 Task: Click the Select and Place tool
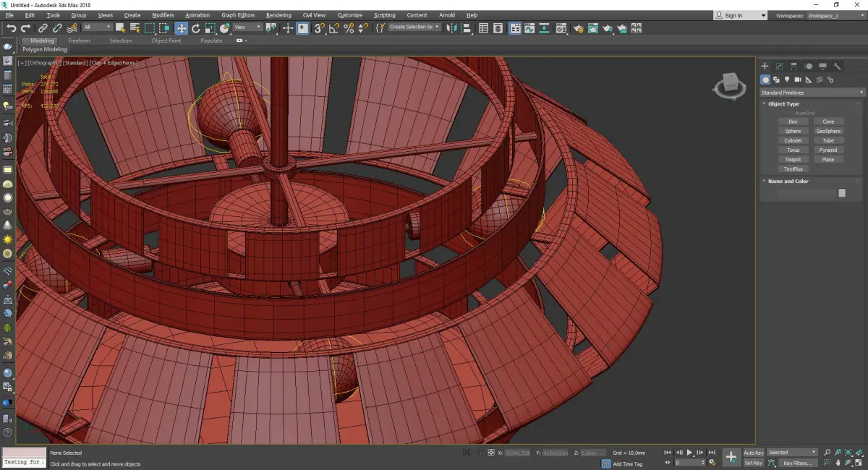tap(225, 28)
